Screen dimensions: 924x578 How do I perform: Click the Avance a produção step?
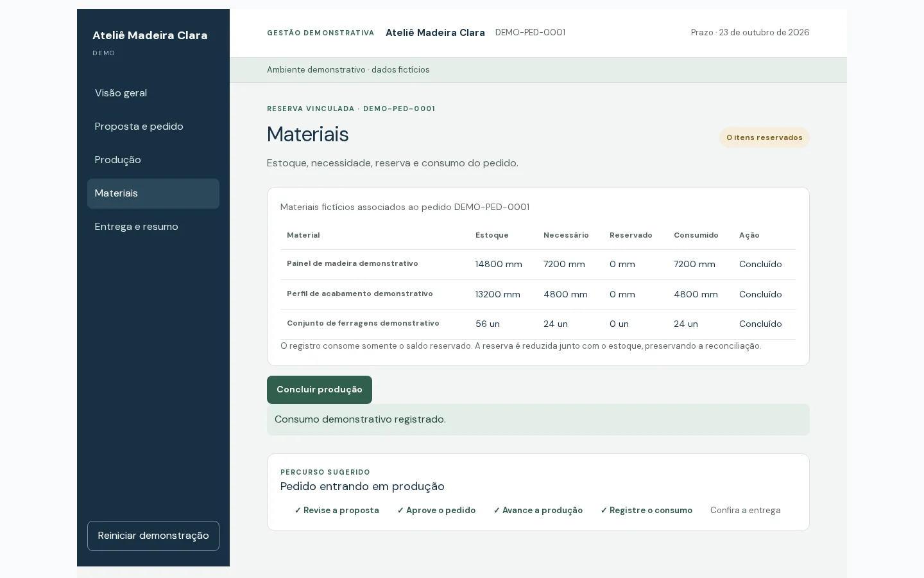538,511
